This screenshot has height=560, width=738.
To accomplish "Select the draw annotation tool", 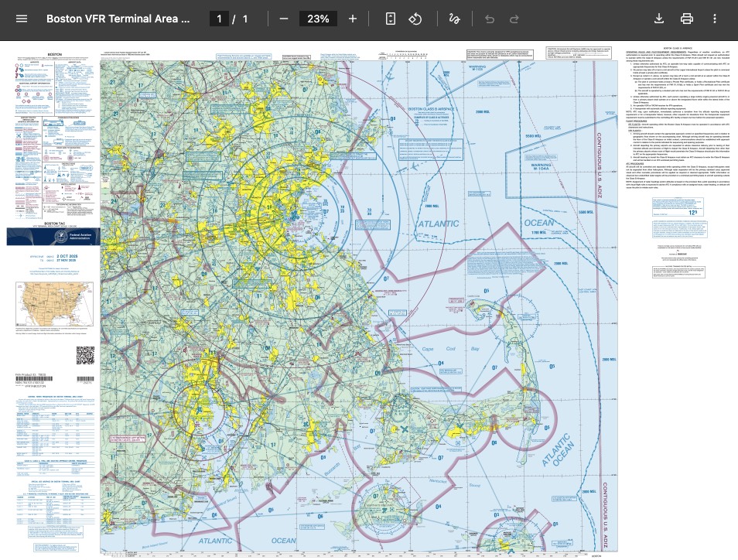I will click(454, 19).
